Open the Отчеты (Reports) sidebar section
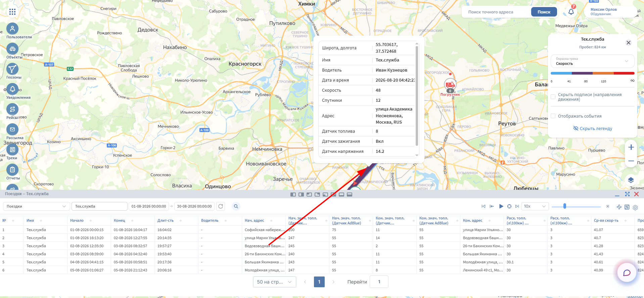The image size is (644, 298). pyautogui.click(x=12, y=170)
